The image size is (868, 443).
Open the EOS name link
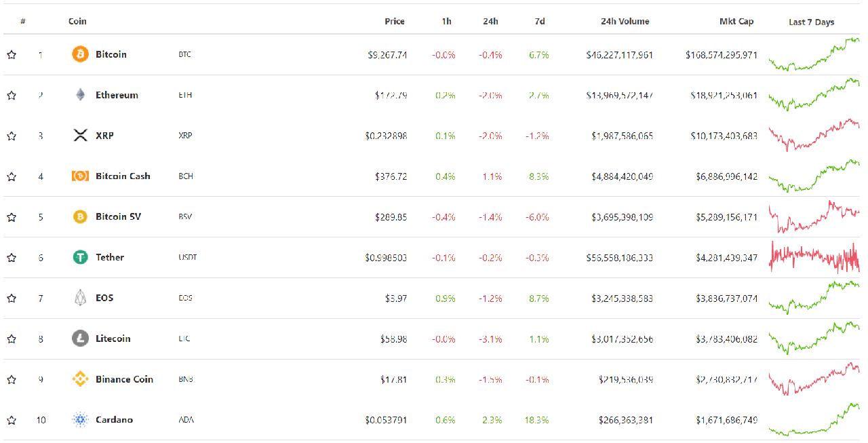(104, 298)
